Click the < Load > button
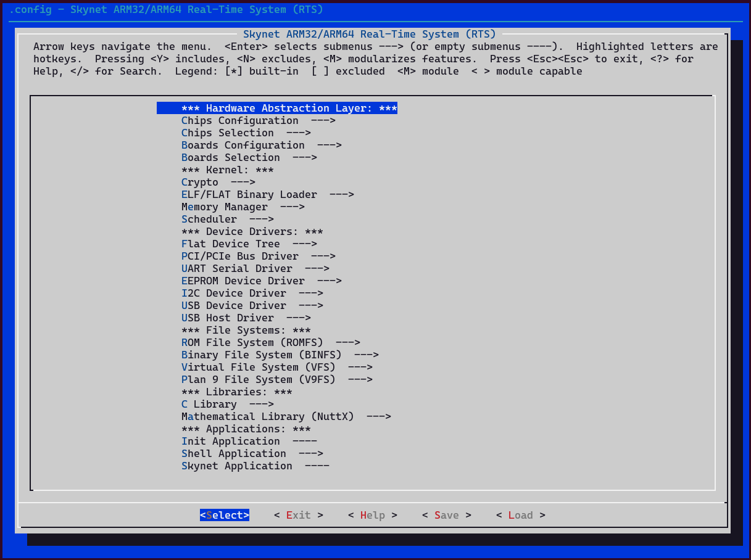 pyautogui.click(x=521, y=515)
